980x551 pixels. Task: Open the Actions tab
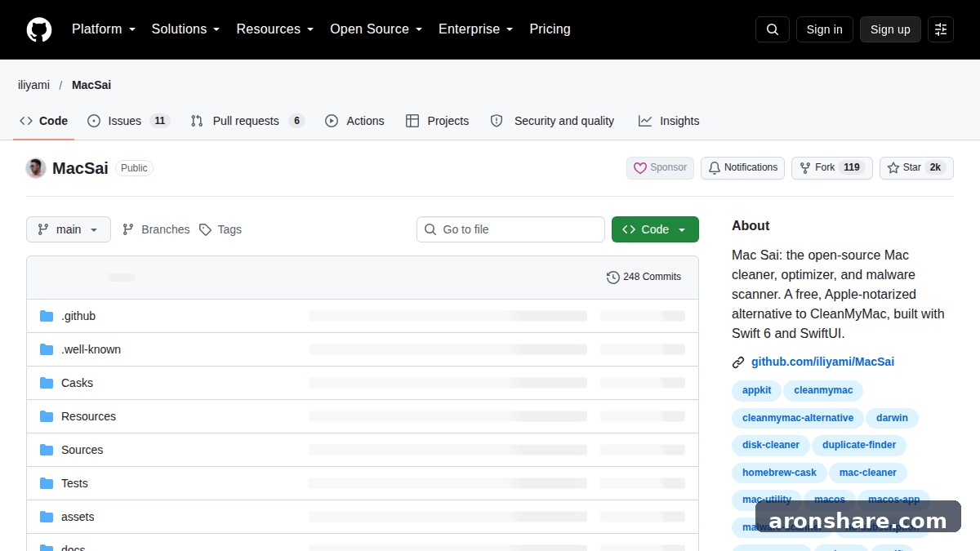tap(354, 121)
